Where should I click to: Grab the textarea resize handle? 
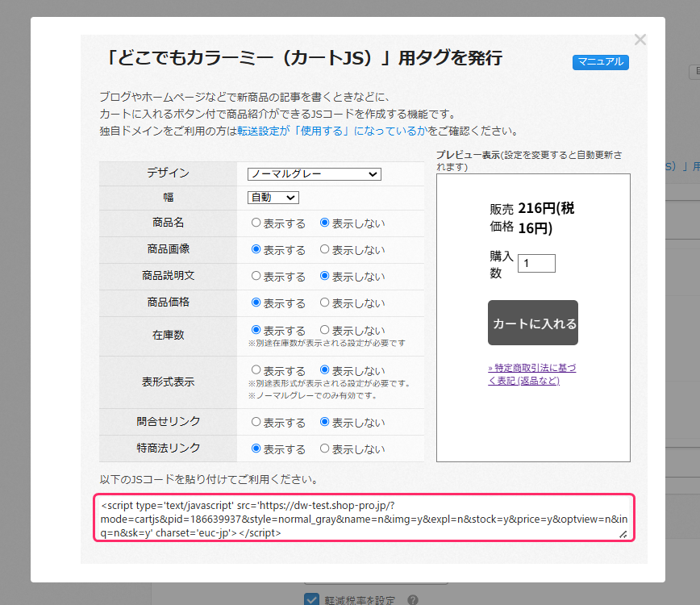coord(623,534)
